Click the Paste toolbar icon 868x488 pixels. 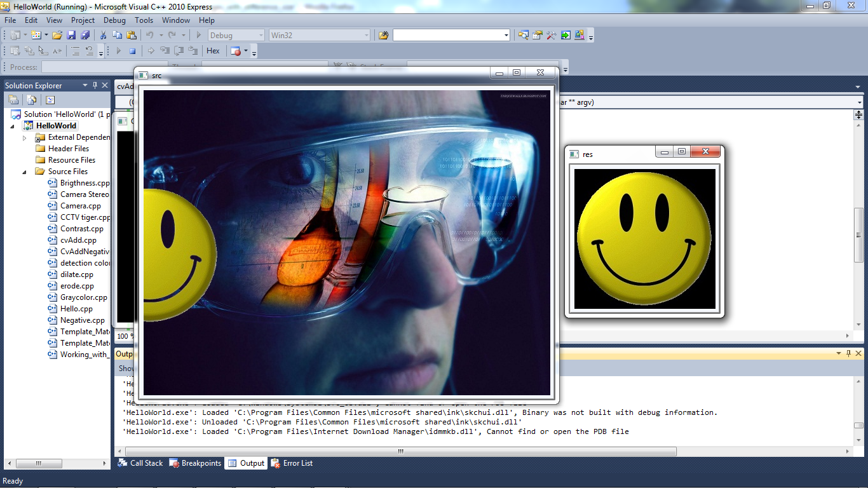coord(132,36)
